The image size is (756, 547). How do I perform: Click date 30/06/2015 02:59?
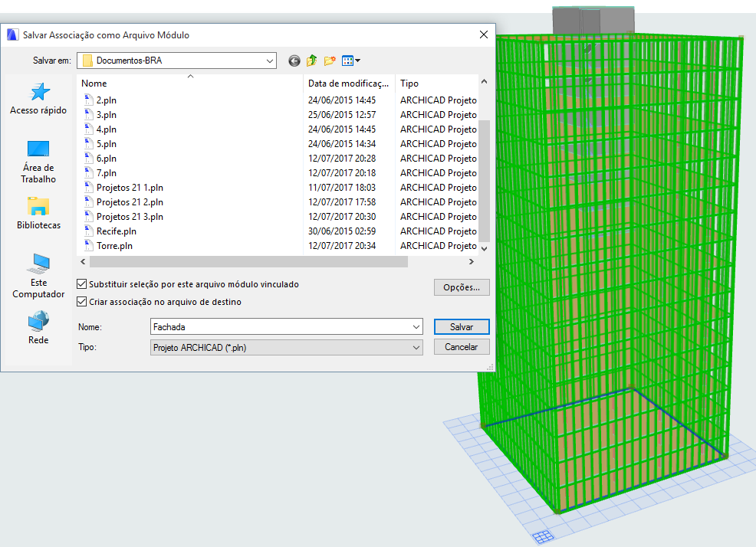[342, 231]
